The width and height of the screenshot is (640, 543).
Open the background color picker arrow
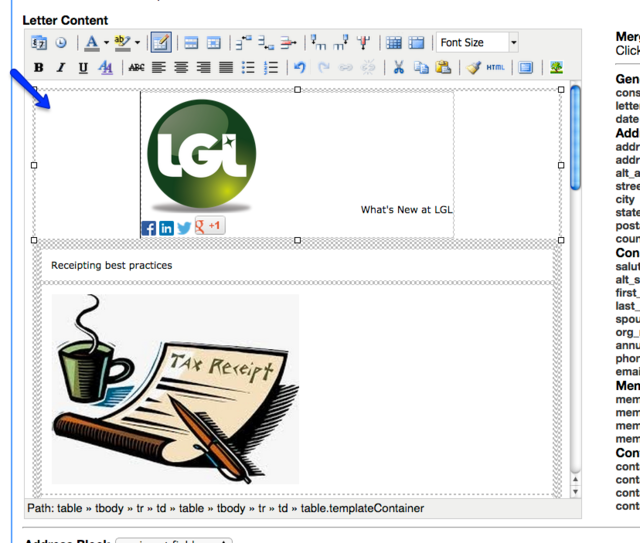tap(138, 42)
